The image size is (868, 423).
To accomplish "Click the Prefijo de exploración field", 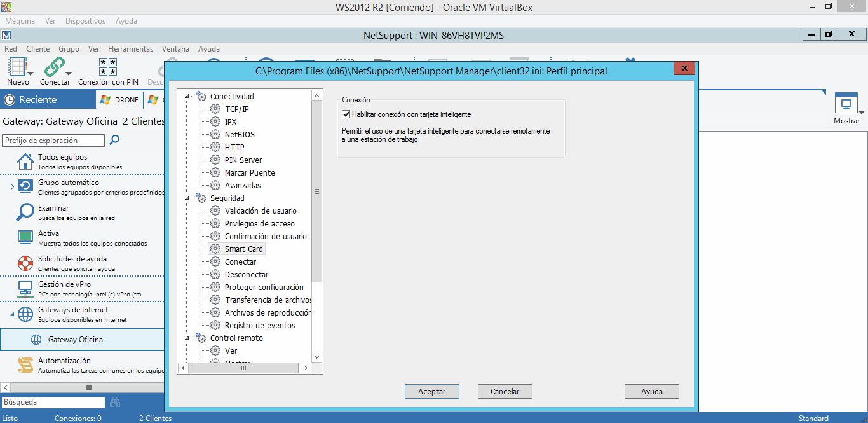I will (x=53, y=141).
